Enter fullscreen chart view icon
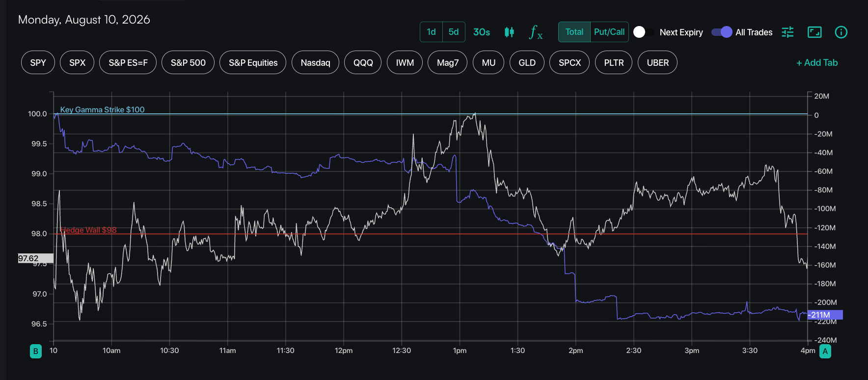Viewport: 868px width, 380px height. tap(814, 32)
